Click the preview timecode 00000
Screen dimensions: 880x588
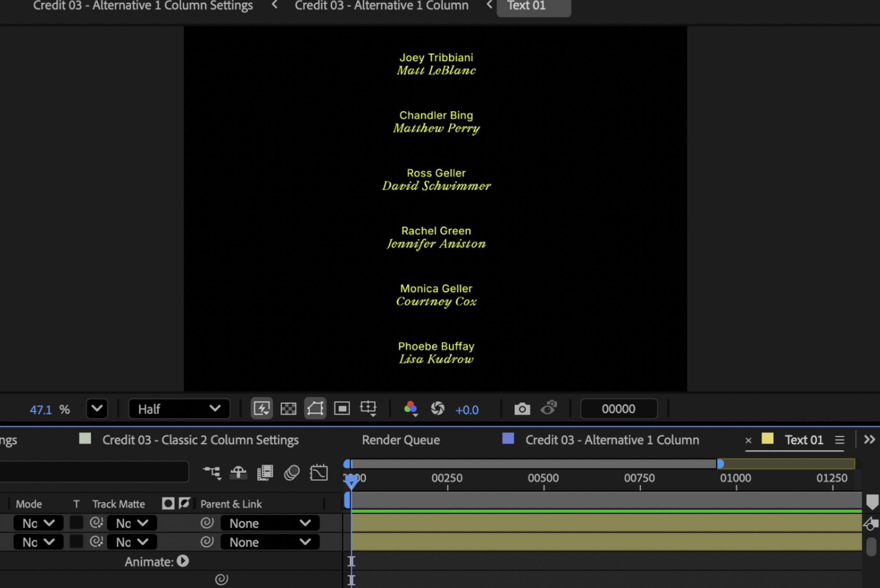click(619, 409)
